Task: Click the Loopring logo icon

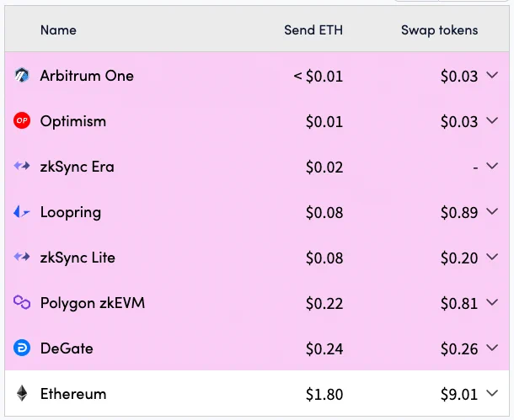Action: pyautogui.click(x=22, y=211)
